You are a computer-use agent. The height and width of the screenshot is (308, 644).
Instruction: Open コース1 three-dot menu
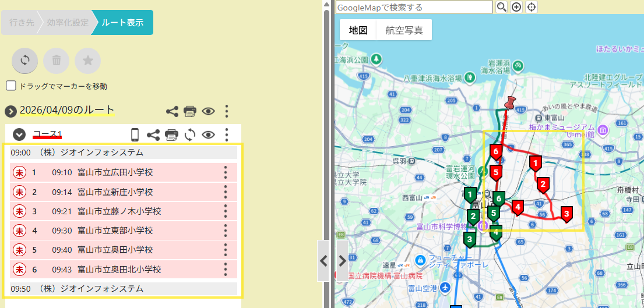[226, 134]
